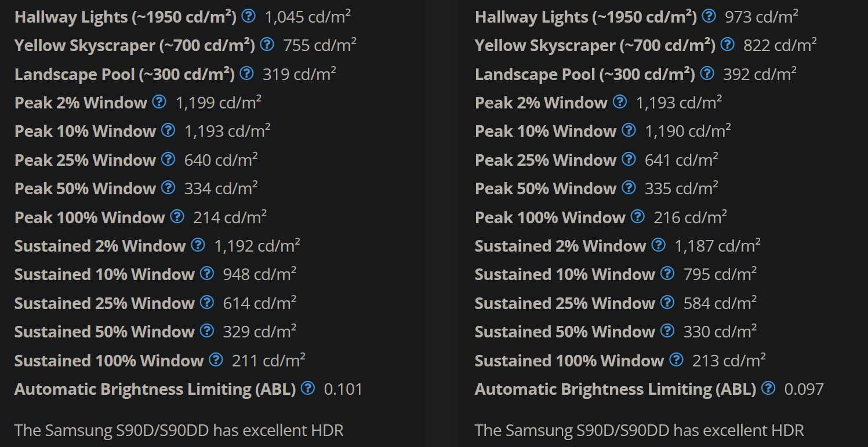Open help for right Sustained 2% Window

[658, 245]
